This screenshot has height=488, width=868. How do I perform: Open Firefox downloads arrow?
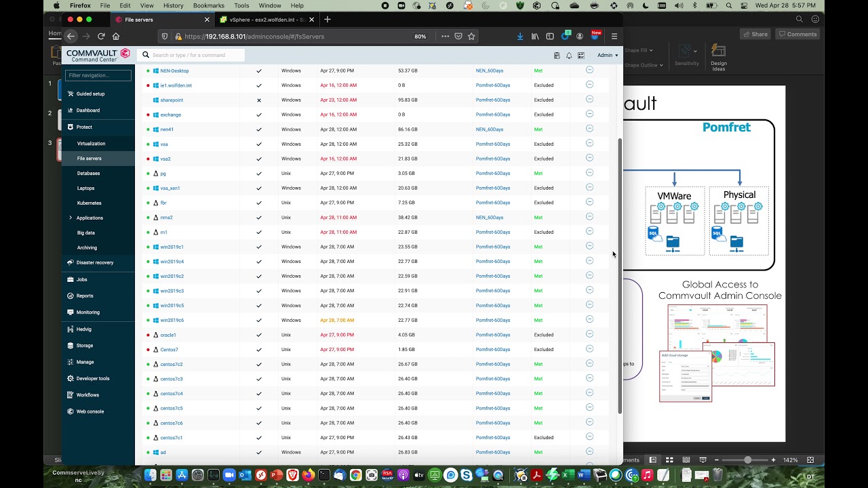tap(520, 37)
